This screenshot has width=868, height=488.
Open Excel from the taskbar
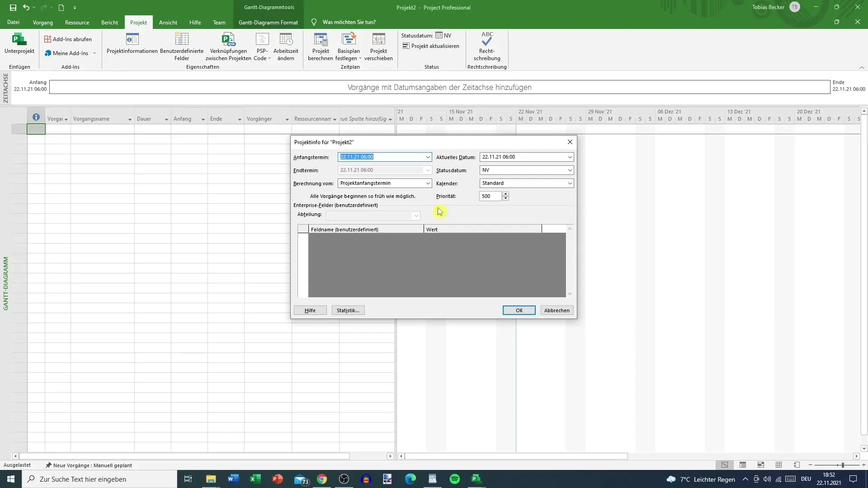click(x=255, y=479)
